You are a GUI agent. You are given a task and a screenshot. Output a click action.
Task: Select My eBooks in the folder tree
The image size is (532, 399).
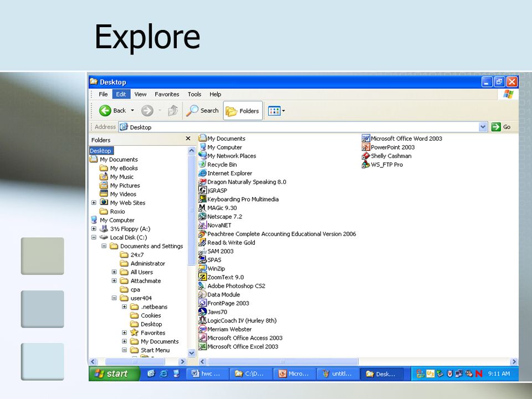[x=119, y=168]
